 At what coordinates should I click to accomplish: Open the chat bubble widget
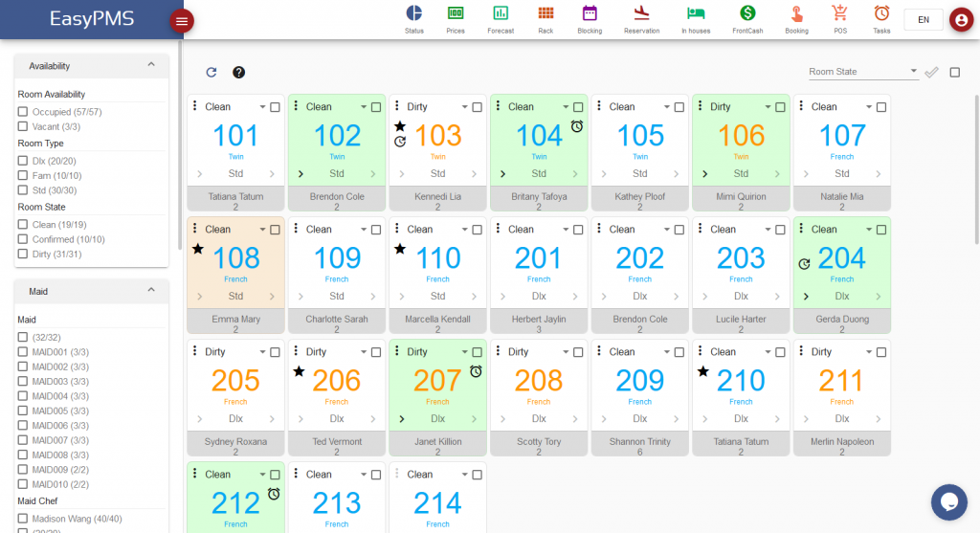click(948, 501)
